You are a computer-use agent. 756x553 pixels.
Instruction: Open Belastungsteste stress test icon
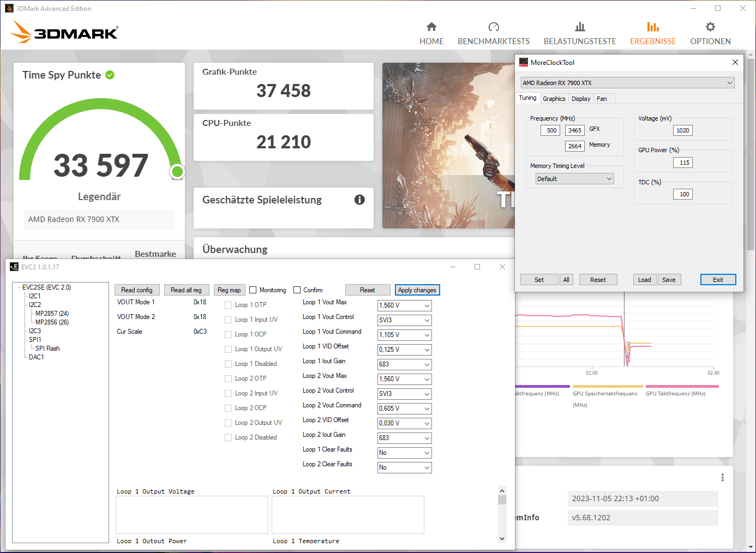tap(580, 27)
